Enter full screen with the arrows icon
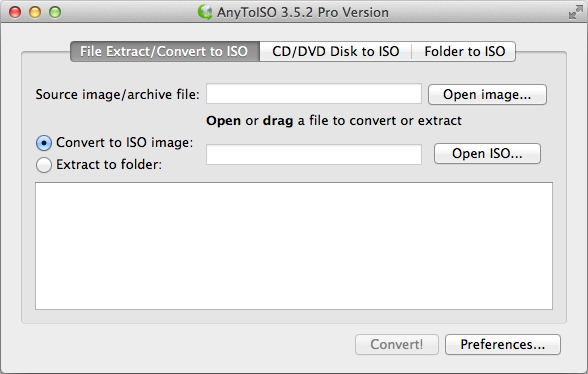Screen dimensions: 588x374 (x=576, y=12)
